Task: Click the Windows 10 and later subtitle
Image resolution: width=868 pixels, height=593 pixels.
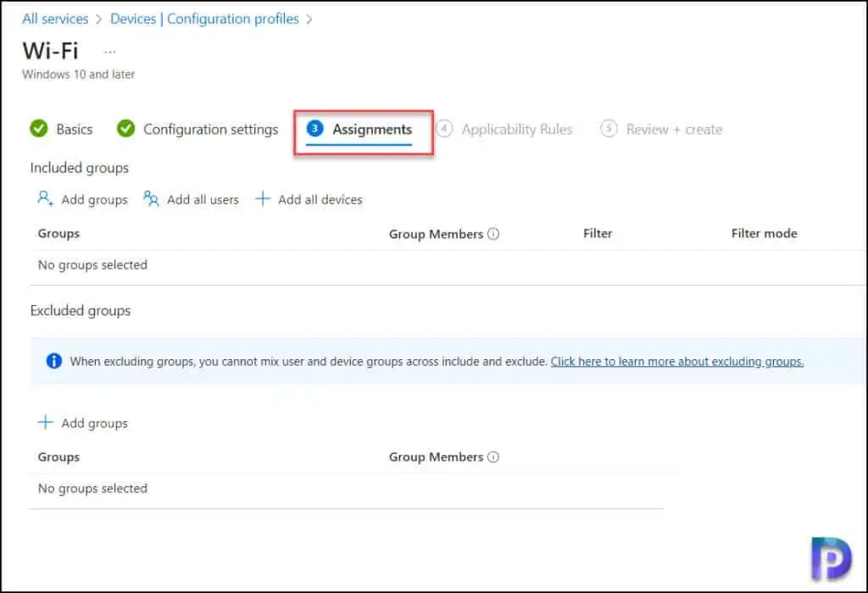Action: (79, 75)
